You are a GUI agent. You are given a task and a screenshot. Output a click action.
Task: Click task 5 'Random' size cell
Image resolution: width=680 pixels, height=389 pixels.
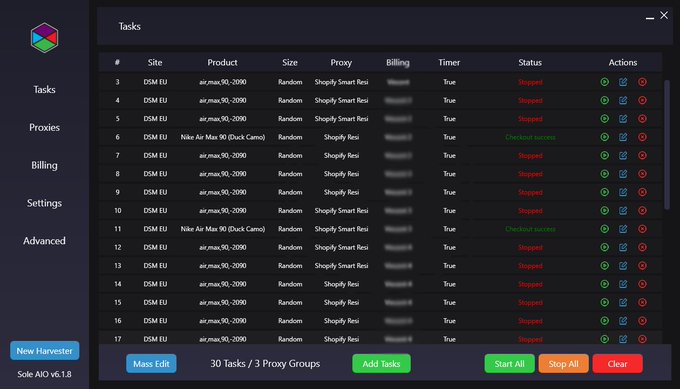(x=290, y=119)
